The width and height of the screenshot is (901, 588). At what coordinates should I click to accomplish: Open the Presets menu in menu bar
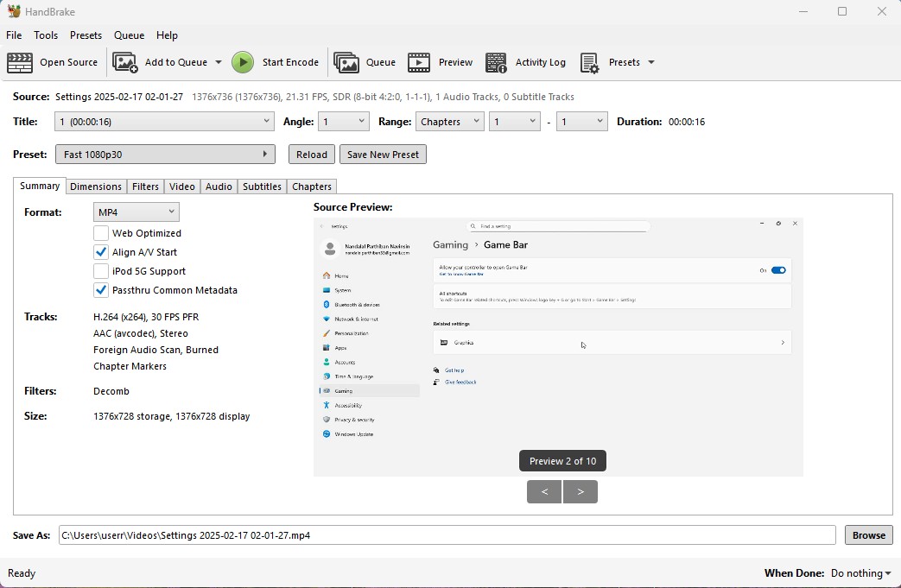point(86,35)
